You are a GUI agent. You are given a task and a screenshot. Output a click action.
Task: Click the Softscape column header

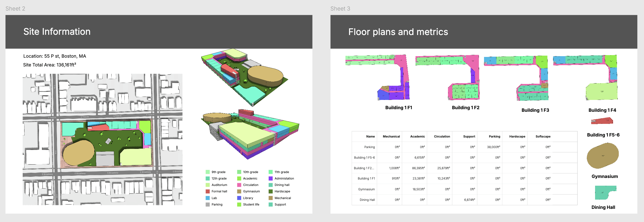[543, 136]
